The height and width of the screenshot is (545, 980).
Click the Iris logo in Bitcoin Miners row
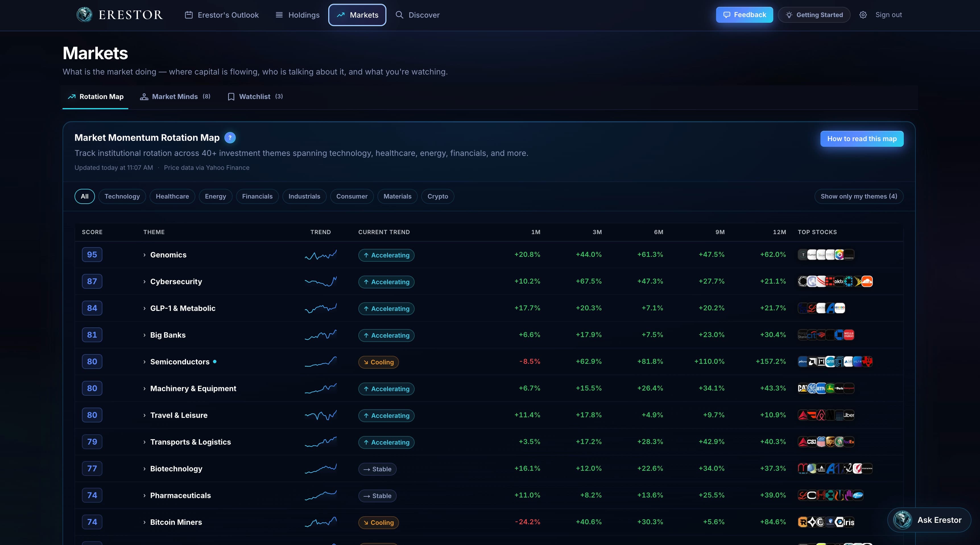coord(849,522)
